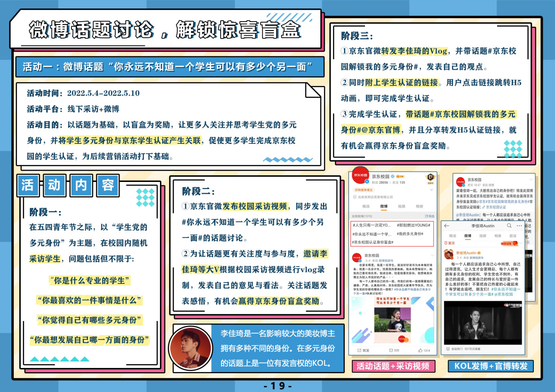Open the chevron menu on the 在家长眼里 post
This screenshot has height=392, width=555.
pos(432,255)
